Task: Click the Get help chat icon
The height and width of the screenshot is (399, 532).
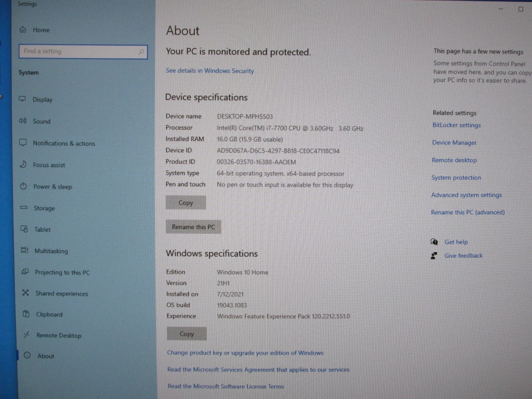Action: 434,242
